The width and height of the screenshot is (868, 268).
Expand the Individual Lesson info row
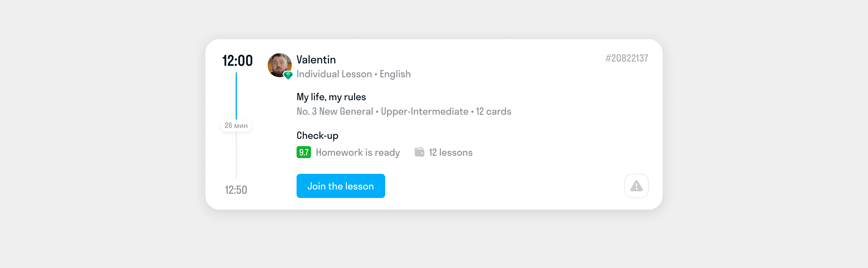[334, 74]
